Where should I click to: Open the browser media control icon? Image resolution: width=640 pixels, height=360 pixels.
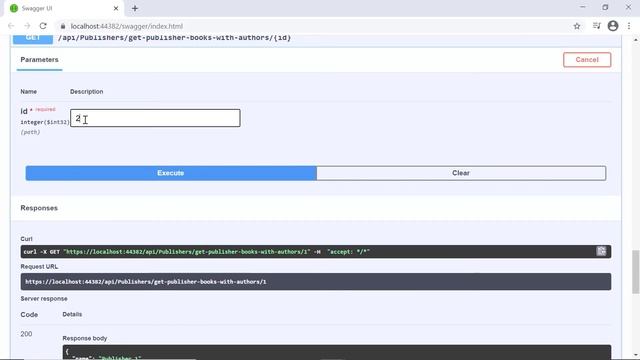pos(597,26)
